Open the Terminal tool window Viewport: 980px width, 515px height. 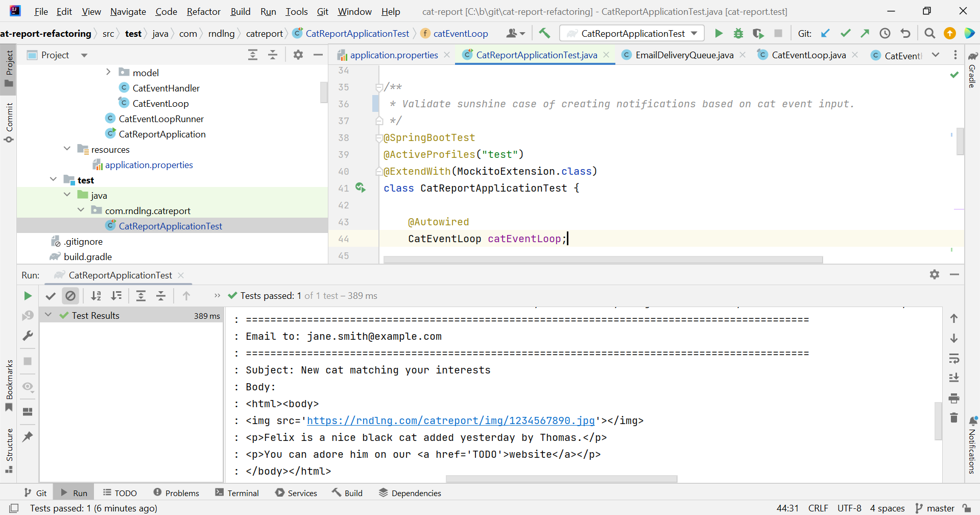point(237,493)
